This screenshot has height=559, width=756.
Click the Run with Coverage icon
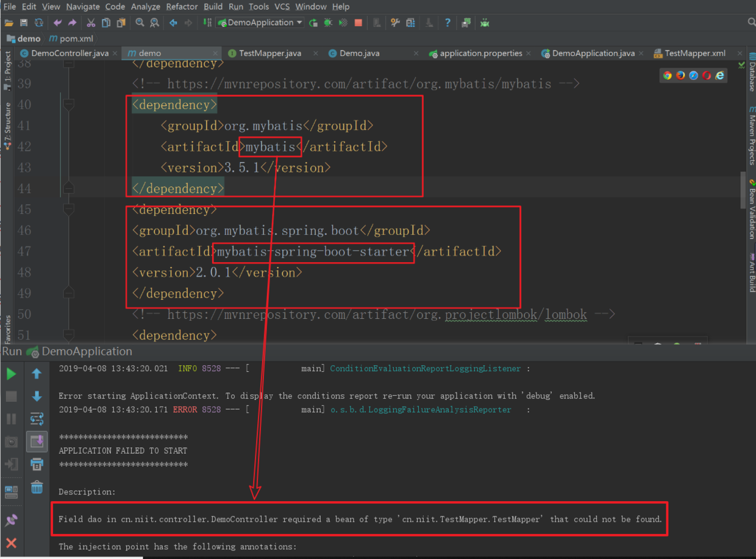tap(343, 23)
